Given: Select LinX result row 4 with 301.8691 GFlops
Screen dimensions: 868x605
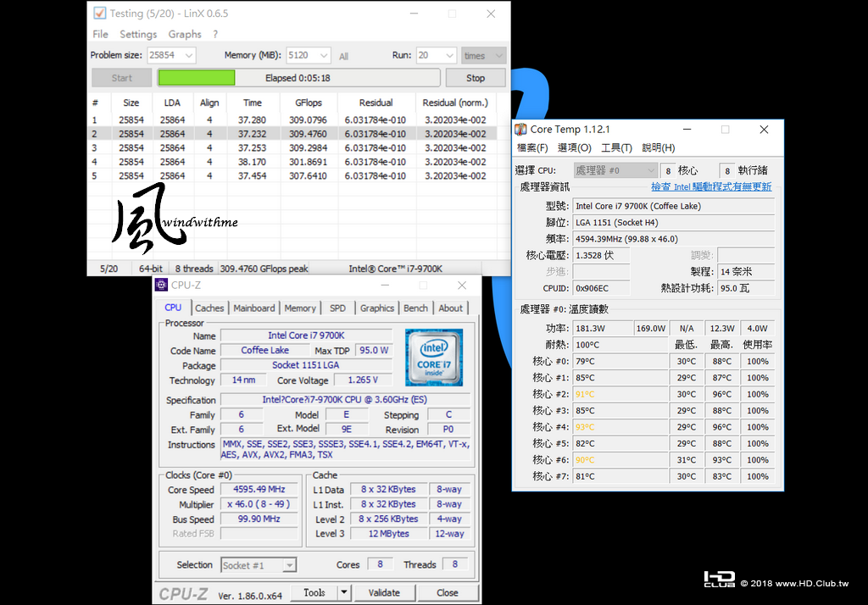Looking at the screenshot, I should pyautogui.click(x=292, y=162).
